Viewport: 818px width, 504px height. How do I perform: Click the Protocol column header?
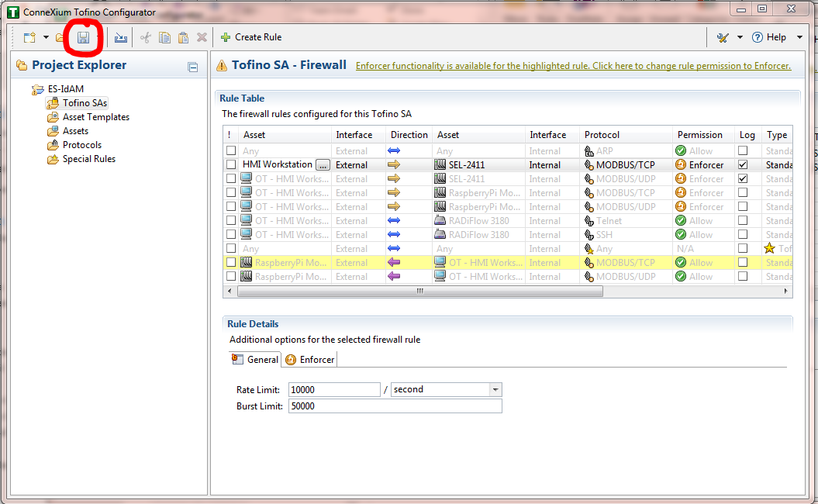(626, 135)
